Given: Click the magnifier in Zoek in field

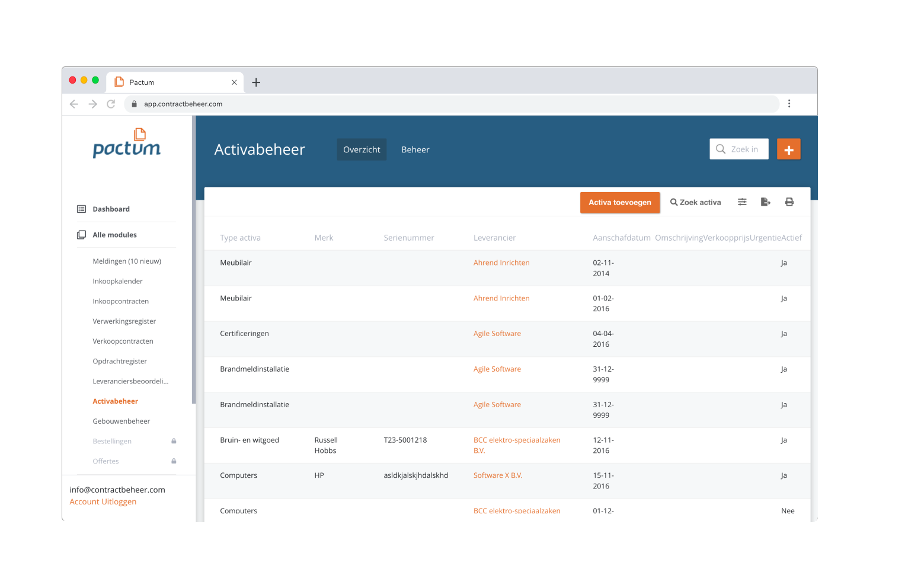Looking at the screenshot, I should coord(721,149).
